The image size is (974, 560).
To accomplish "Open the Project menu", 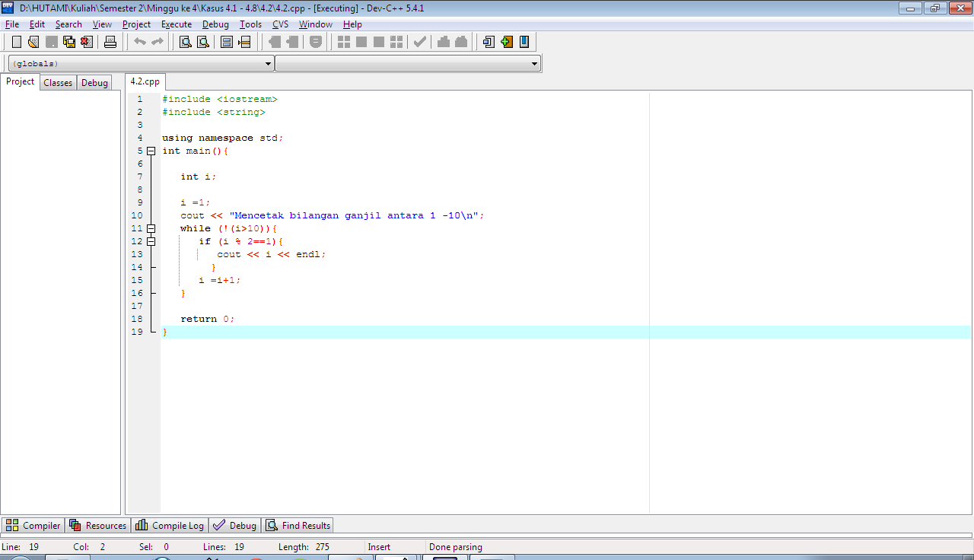I will pyautogui.click(x=137, y=24).
